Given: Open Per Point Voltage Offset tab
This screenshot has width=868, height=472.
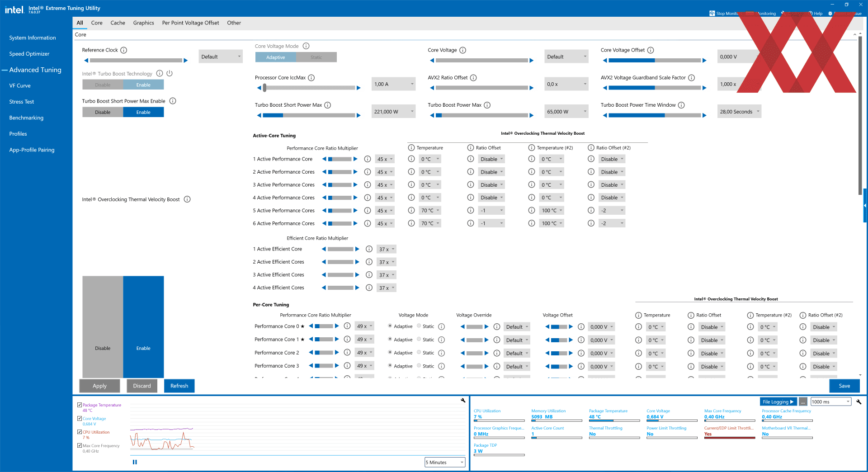Looking at the screenshot, I should pos(190,23).
